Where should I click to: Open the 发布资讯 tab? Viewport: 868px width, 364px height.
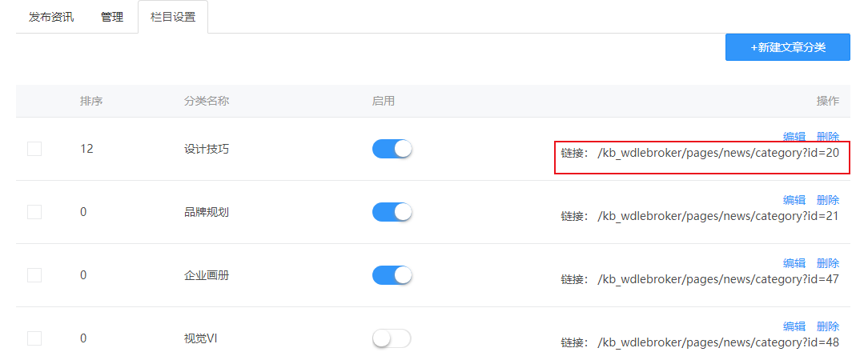pyautogui.click(x=51, y=17)
